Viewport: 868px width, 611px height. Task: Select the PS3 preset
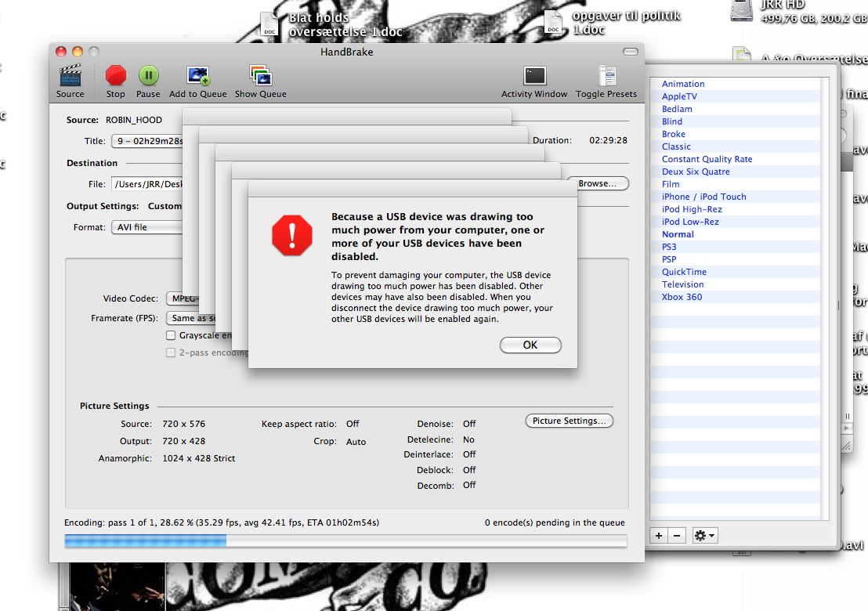[x=669, y=247]
